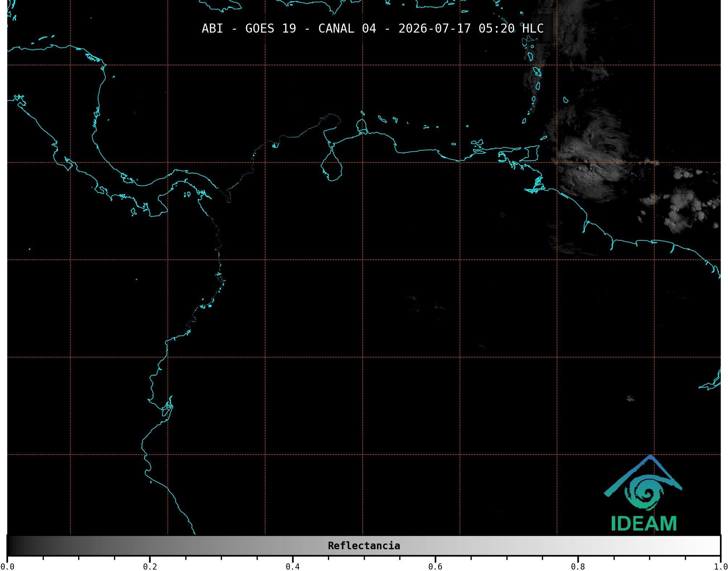Click the 'Reflectancia' colorbar label
The image size is (728, 571).
pos(364,546)
